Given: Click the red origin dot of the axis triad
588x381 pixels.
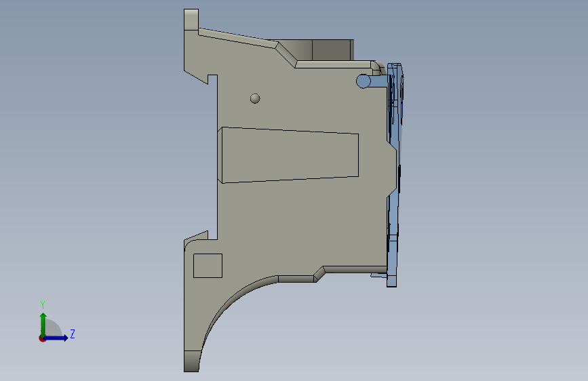Looking at the screenshot, I should click(42, 338).
